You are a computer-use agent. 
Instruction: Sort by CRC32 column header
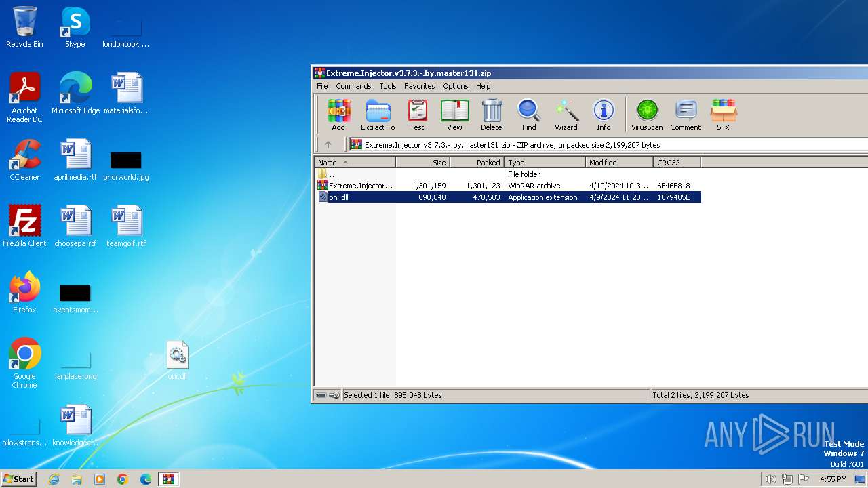pyautogui.click(x=677, y=163)
